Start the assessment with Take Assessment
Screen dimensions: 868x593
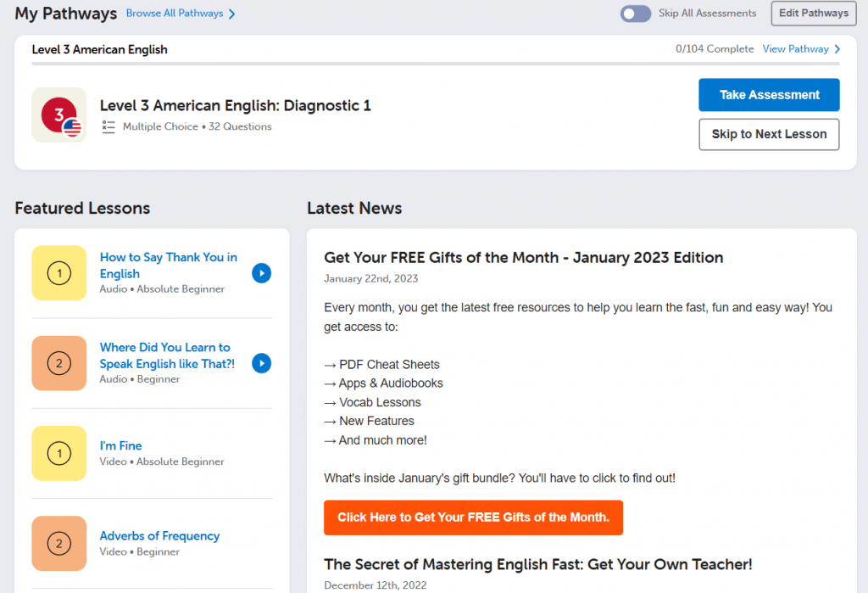[769, 95]
